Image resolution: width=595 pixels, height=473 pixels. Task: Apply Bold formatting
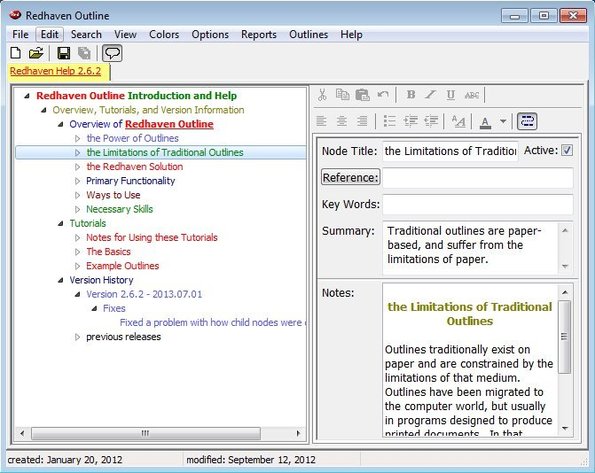click(x=411, y=95)
